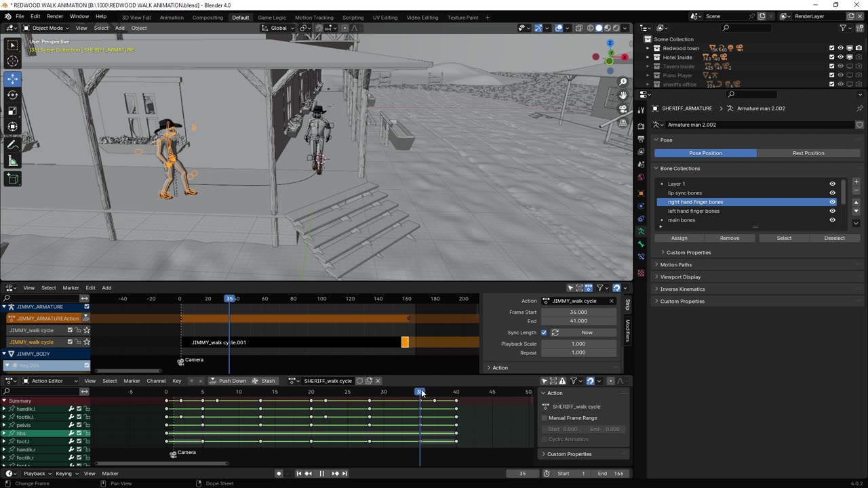The width and height of the screenshot is (868, 488).
Task: Hide the lip sync bones collection
Action: 832,193
